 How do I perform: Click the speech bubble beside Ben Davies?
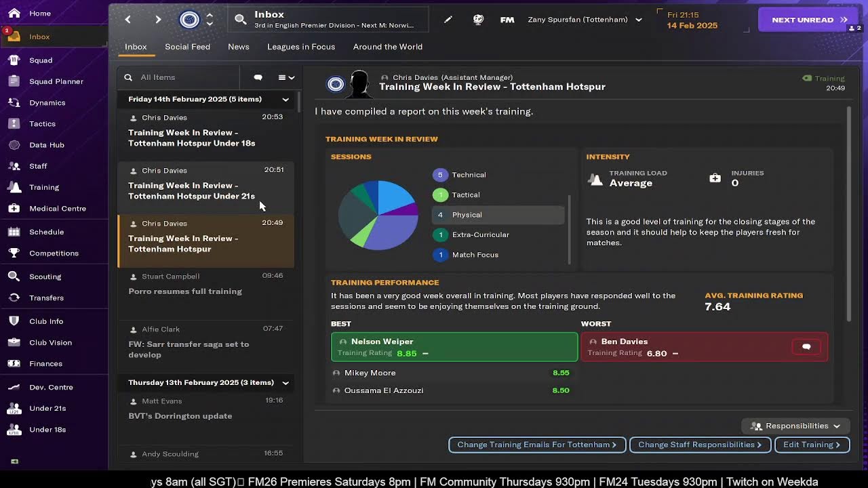pyautogui.click(x=806, y=346)
